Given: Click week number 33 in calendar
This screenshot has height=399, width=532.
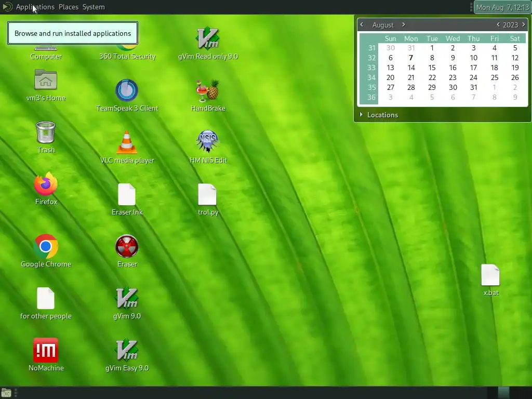Looking at the screenshot, I should point(371,68).
